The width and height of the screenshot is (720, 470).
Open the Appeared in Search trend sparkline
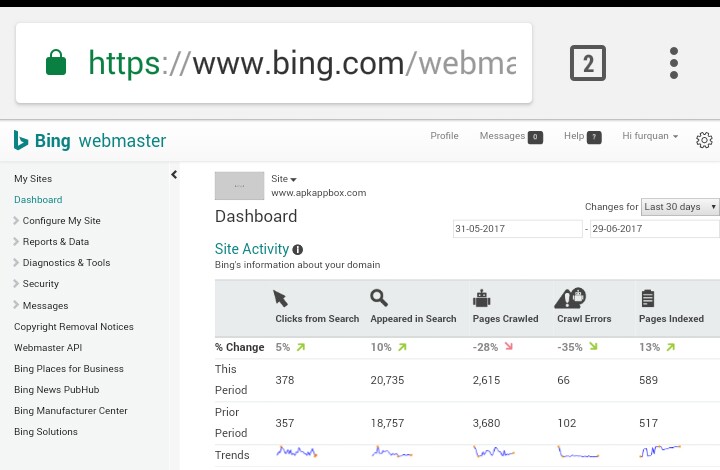point(392,452)
